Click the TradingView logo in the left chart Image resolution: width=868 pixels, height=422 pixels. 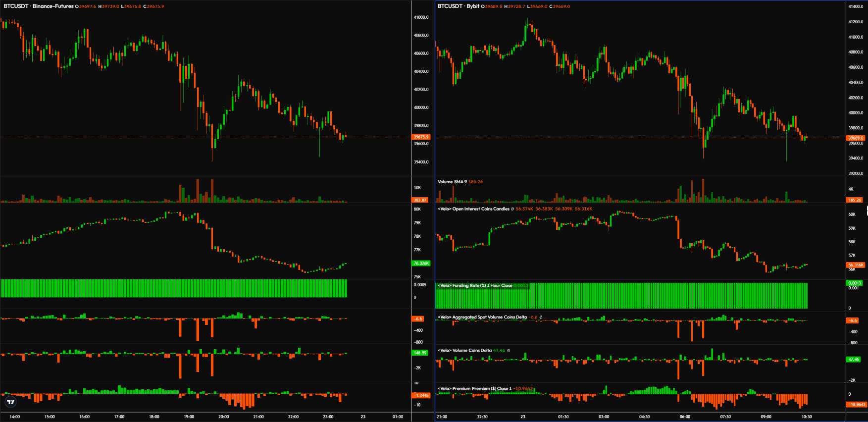pyautogui.click(x=10, y=402)
